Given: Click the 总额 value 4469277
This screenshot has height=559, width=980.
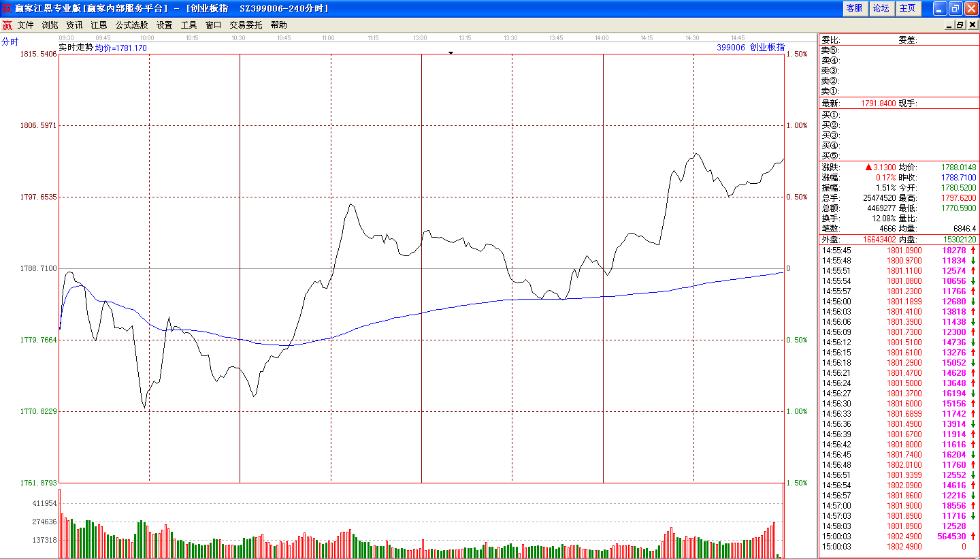Looking at the screenshot, I should pos(882,208).
